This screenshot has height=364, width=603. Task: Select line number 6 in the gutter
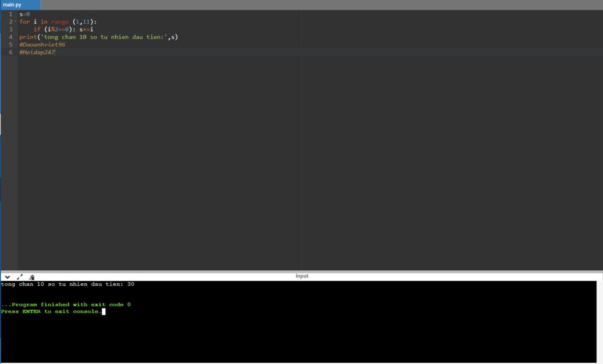click(x=11, y=52)
